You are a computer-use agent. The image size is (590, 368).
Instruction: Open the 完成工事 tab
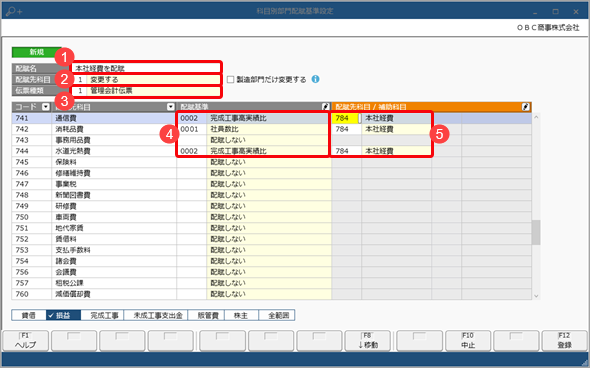pyautogui.click(x=102, y=315)
